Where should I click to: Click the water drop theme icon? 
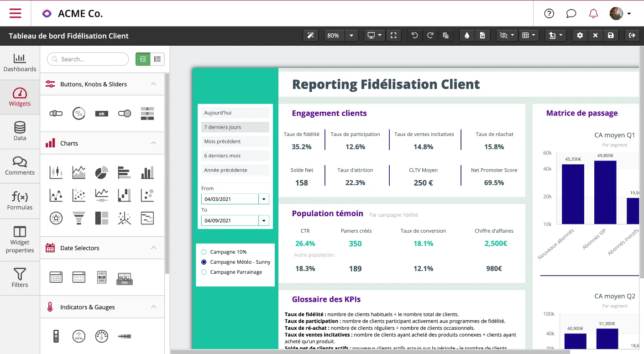tap(467, 36)
